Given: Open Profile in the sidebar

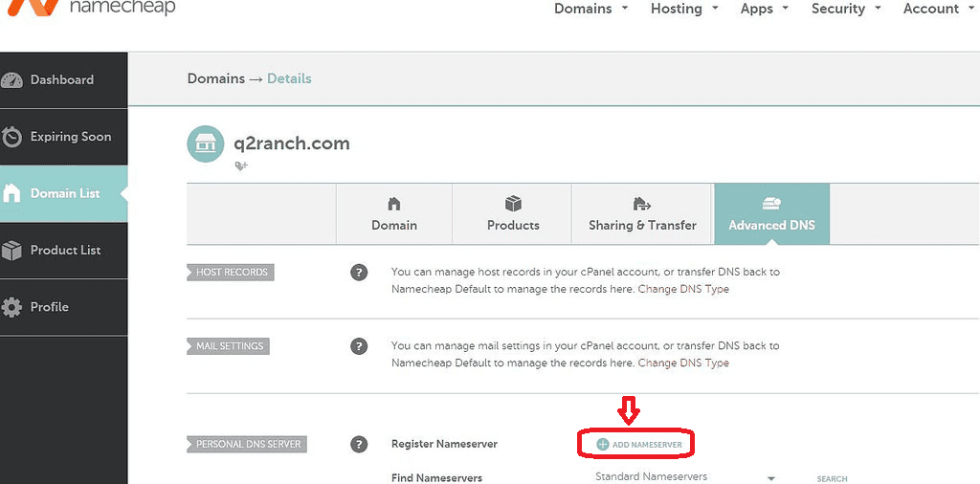Looking at the screenshot, I should pos(64,307).
